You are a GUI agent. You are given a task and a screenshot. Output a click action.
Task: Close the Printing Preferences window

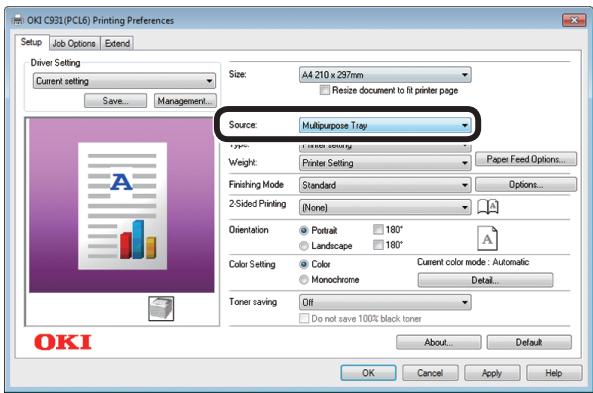point(574,20)
